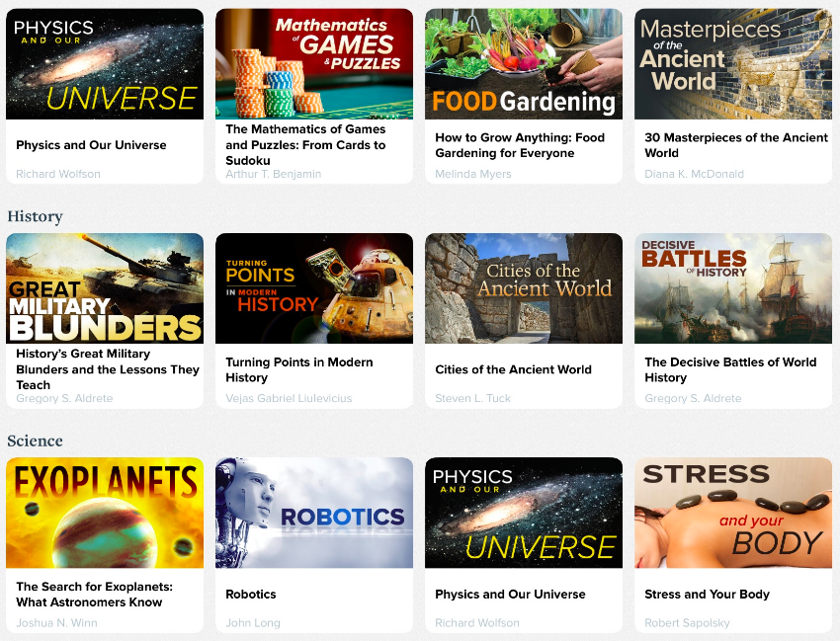Open the Science category heading
Screen dimensions: 840x641
click(35, 441)
